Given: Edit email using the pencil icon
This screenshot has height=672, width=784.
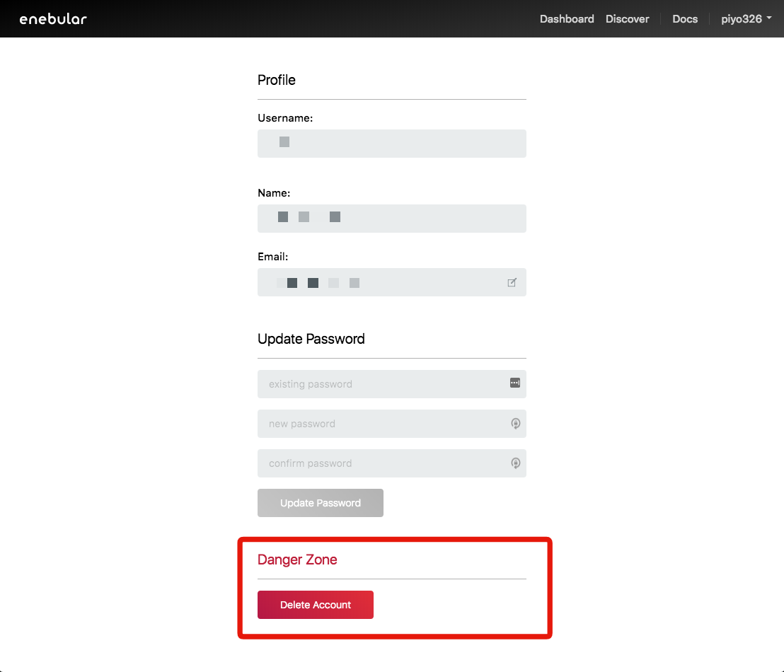Looking at the screenshot, I should tap(512, 283).
